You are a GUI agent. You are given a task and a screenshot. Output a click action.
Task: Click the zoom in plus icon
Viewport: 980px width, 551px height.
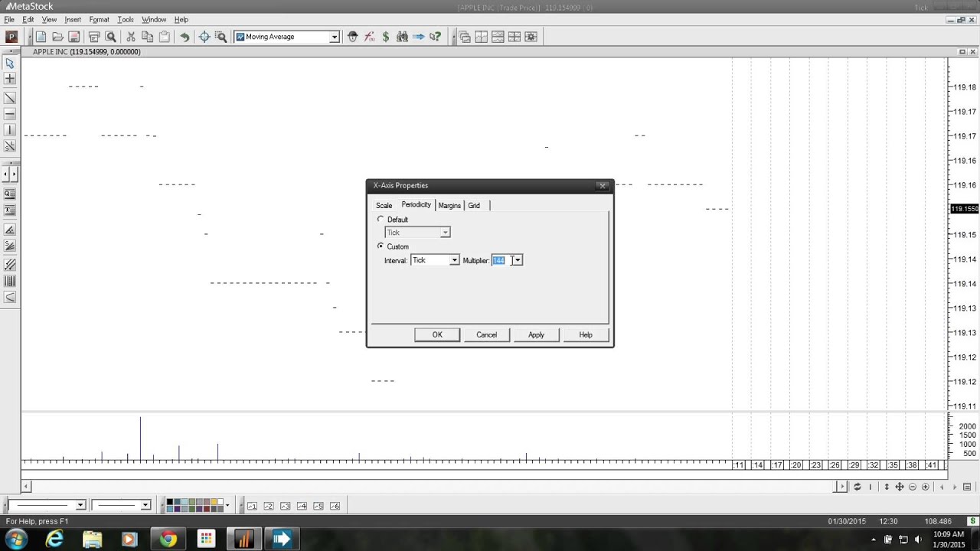point(926,487)
